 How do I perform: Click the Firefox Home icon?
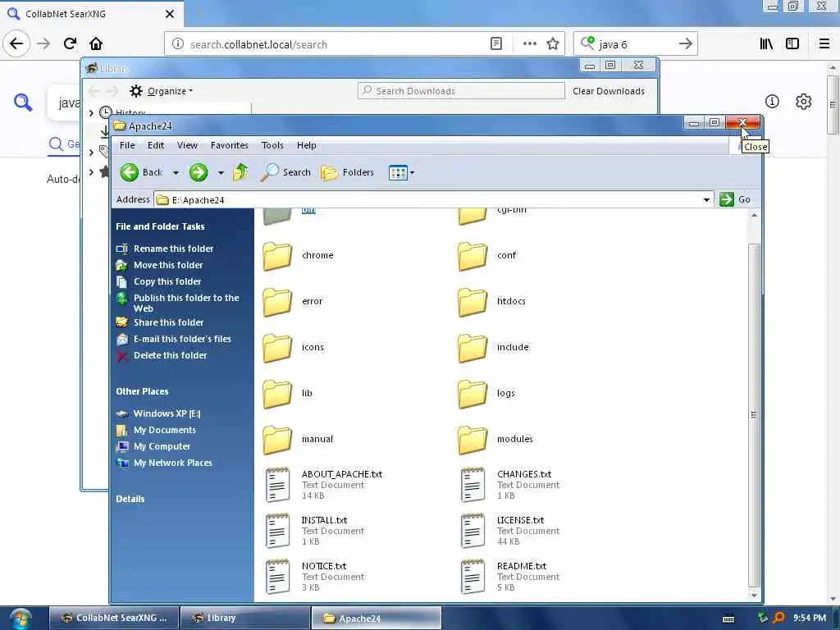click(x=96, y=43)
